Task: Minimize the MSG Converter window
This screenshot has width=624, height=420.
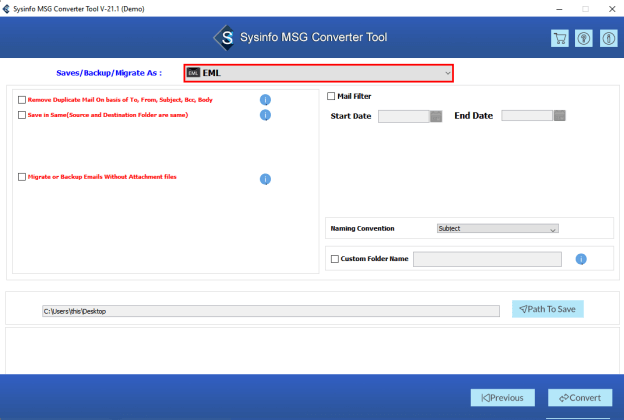Action: (x=559, y=9)
